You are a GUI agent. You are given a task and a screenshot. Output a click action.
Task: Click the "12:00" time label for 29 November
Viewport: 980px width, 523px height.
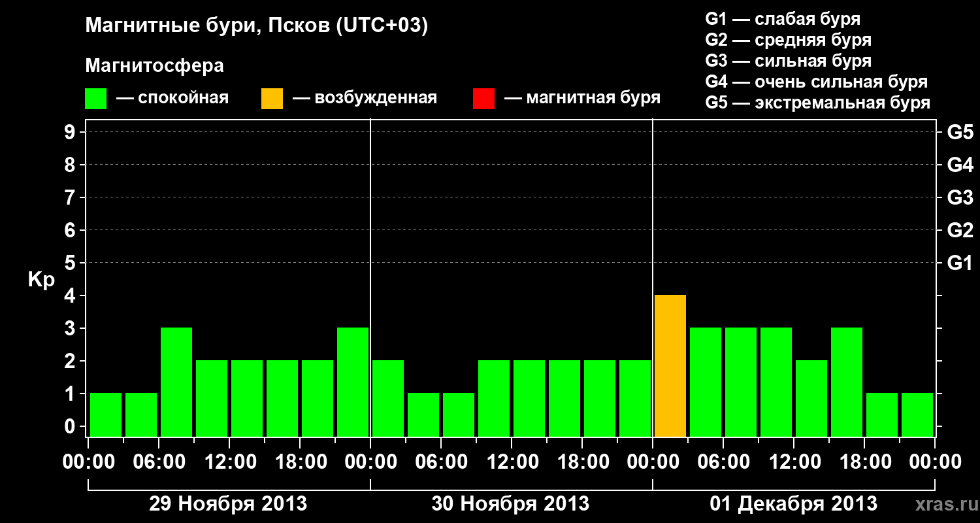(229, 462)
